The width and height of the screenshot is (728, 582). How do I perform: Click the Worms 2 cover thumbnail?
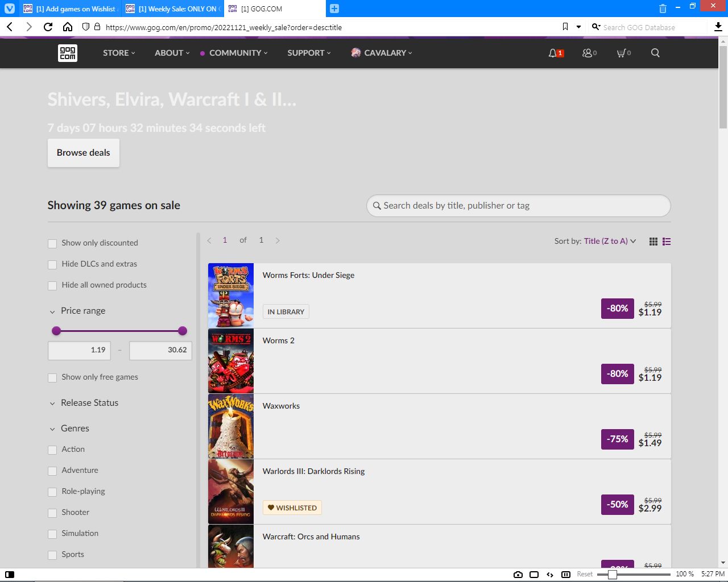[231, 361]
